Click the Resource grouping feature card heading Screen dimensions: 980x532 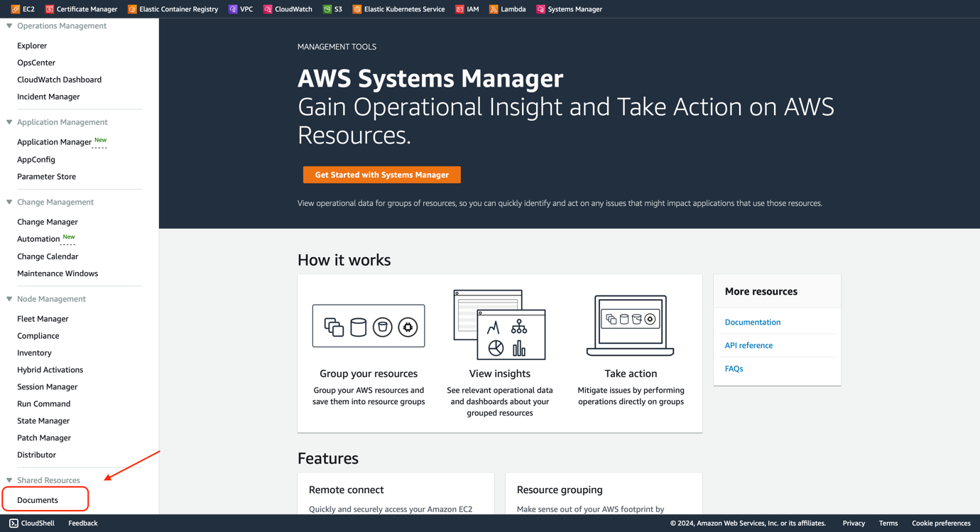(x=560, y=490)
